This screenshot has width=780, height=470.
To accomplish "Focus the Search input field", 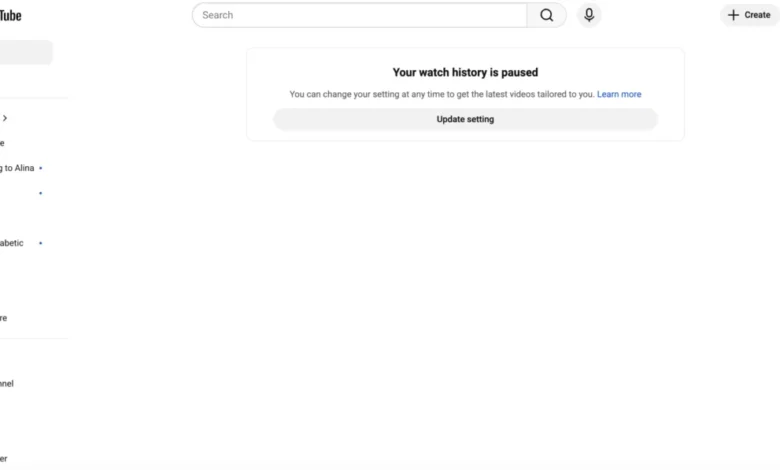I will pyautogui.click(x=359, y=15).
